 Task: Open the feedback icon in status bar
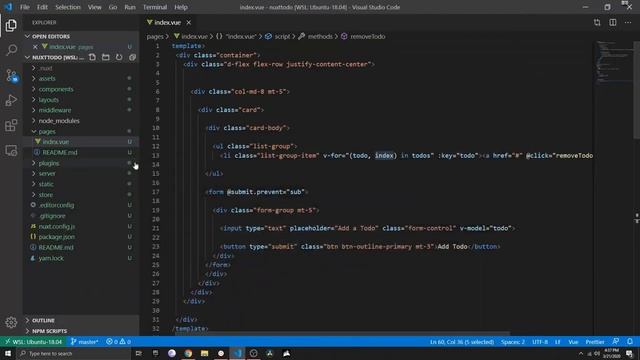(x=616, y=342)
